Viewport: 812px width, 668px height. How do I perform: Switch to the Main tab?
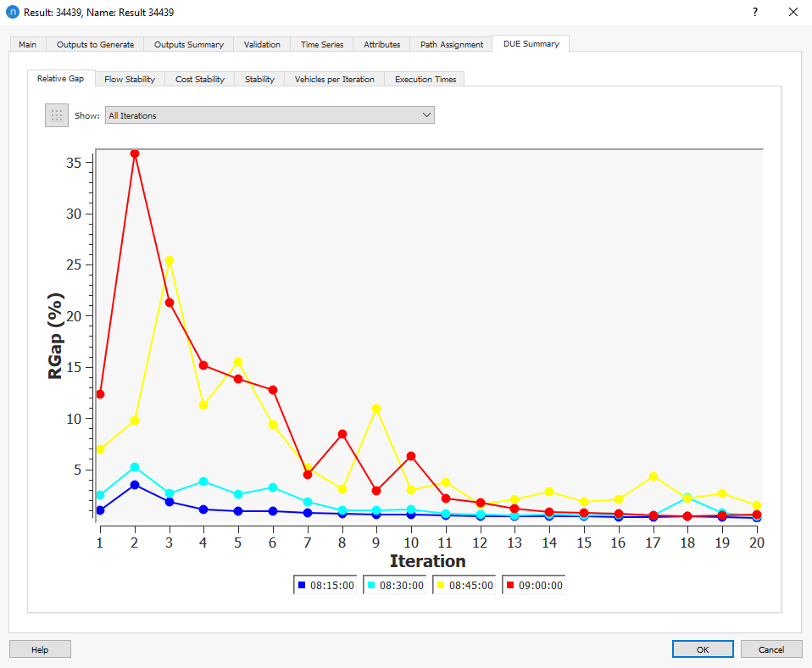click(28, 44)
